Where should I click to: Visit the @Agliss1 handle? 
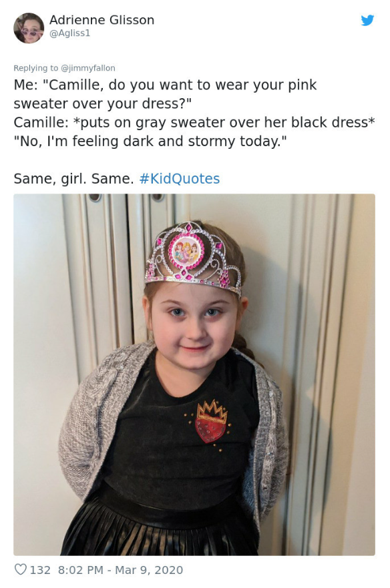coord(70,33)
